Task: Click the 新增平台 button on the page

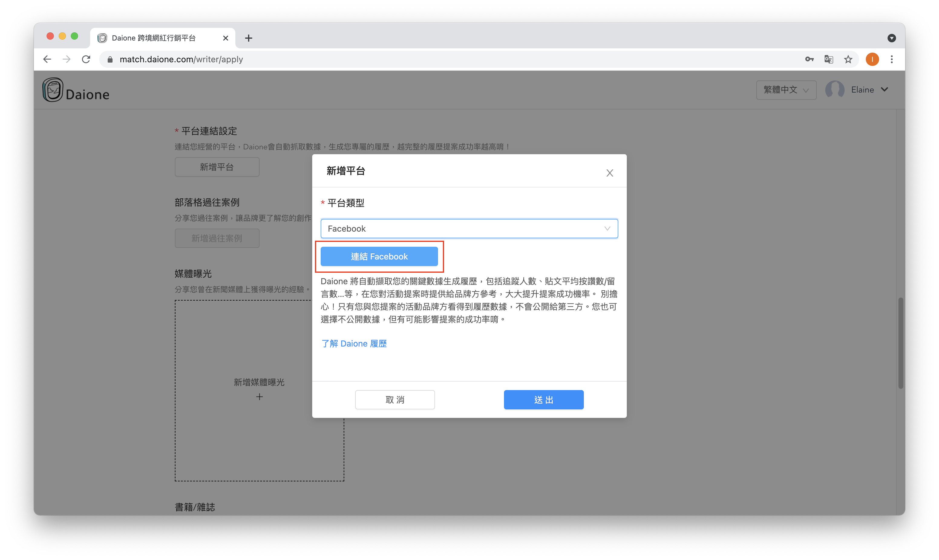Action: [217, 167]
